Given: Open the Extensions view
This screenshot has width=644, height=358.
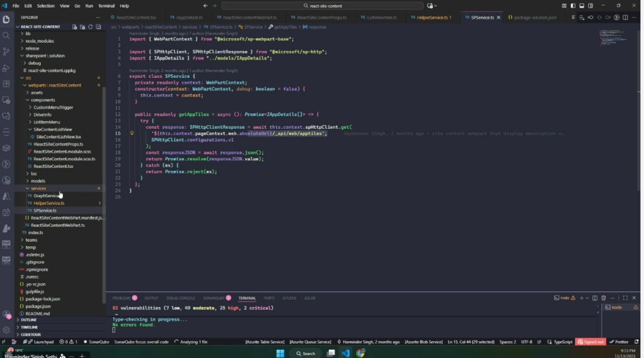Looking at the screenshot, I should [6, 84].
